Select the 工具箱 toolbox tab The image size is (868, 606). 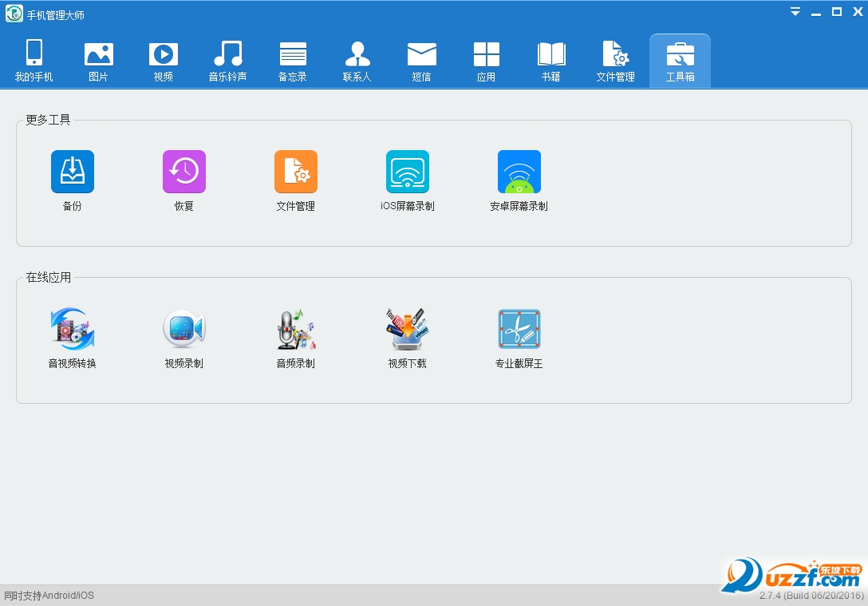[x=680, y=61]
